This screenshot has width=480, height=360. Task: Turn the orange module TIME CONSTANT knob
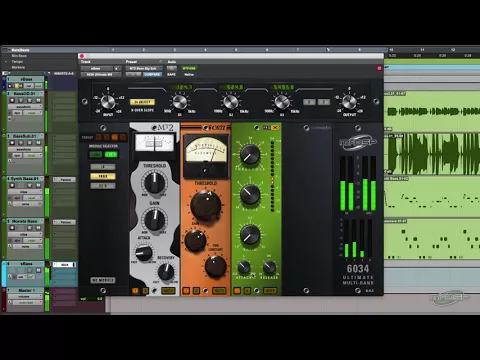215,266
